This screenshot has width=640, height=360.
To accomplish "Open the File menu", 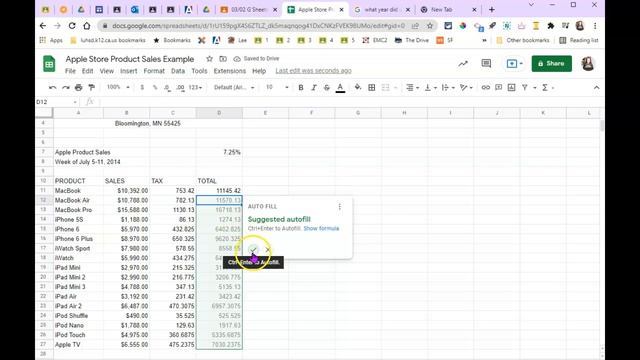I will (x=70, y=71).
